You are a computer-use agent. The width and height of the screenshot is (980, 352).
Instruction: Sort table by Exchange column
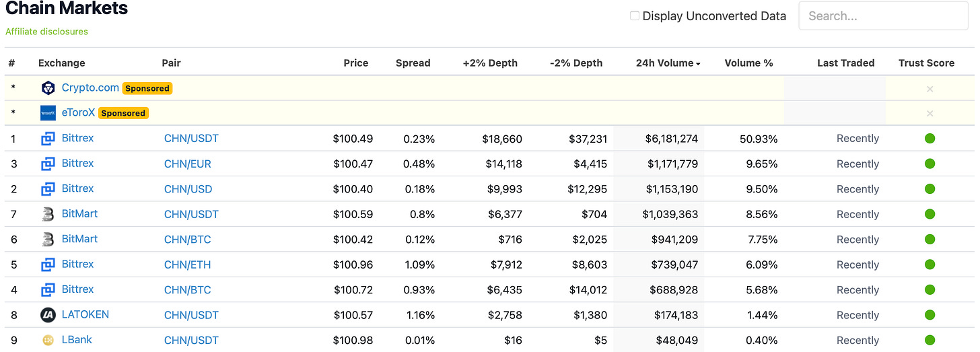click(x=61, y=63)
